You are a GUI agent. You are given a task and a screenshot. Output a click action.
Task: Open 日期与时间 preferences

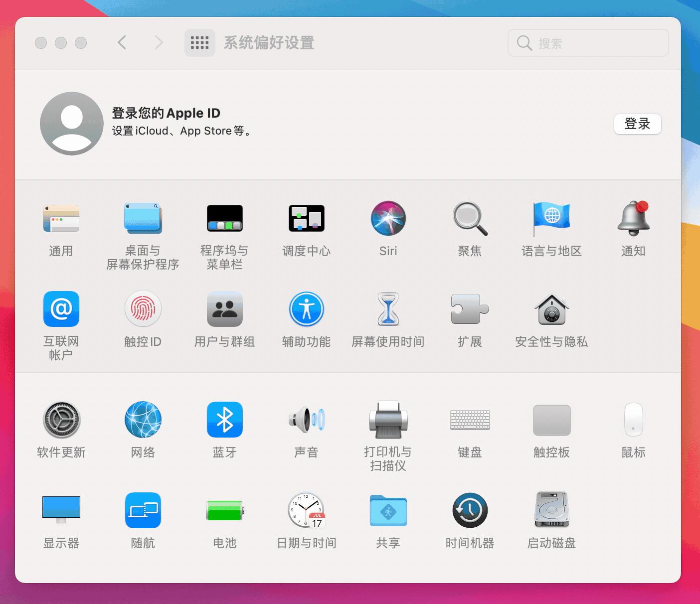click(x=307, y=510)
